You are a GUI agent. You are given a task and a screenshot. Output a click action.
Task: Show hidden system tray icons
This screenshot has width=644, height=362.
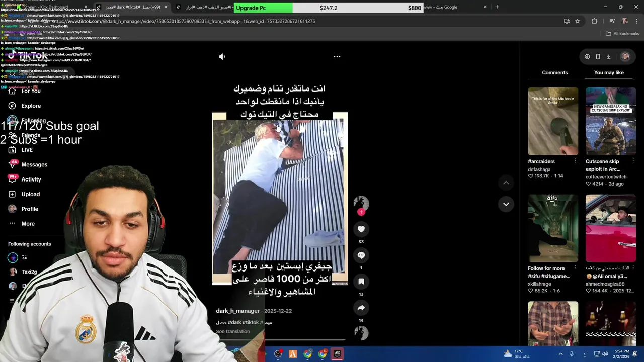point(560,354)
